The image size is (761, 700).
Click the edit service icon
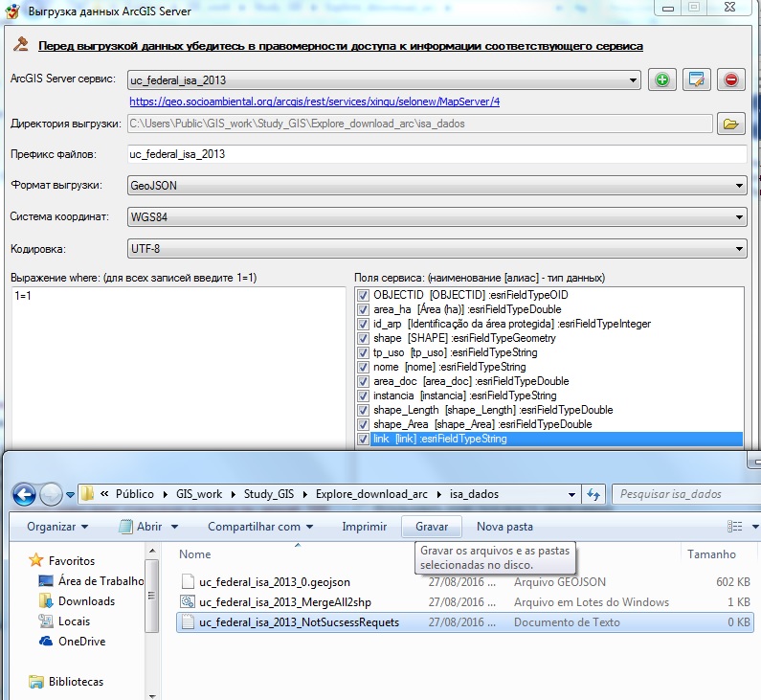point(697,80)
